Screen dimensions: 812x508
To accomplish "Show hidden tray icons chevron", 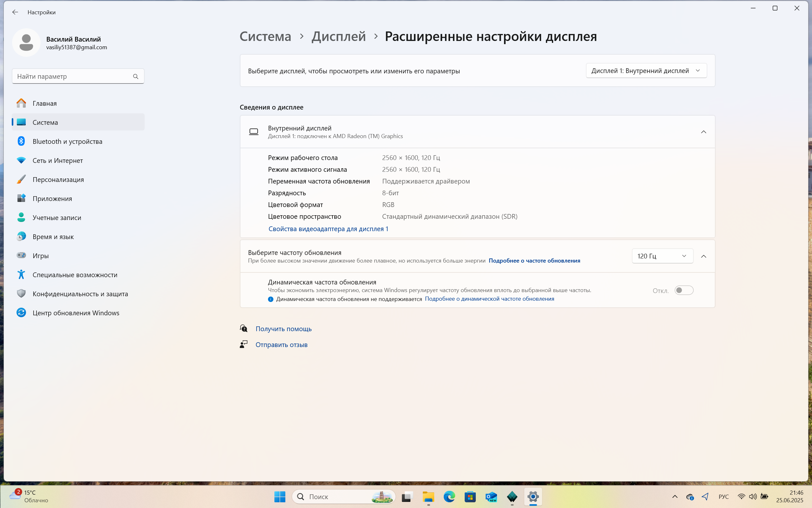I will [675, 496].
